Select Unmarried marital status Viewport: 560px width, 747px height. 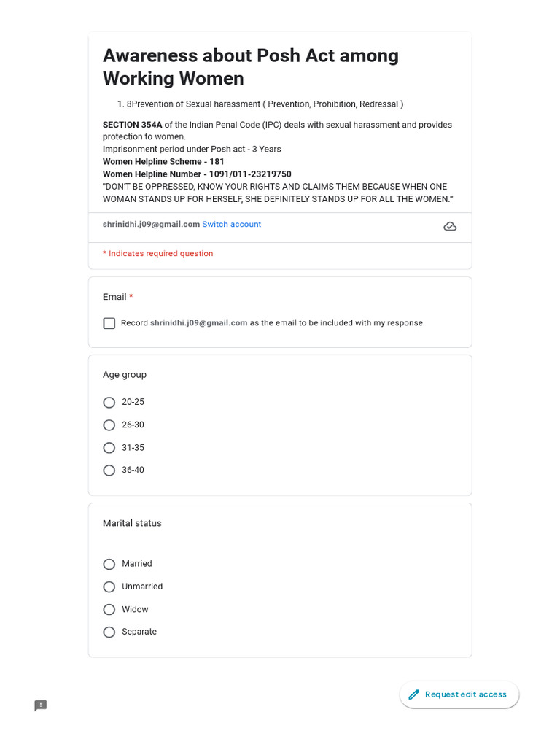click(109, 587)
